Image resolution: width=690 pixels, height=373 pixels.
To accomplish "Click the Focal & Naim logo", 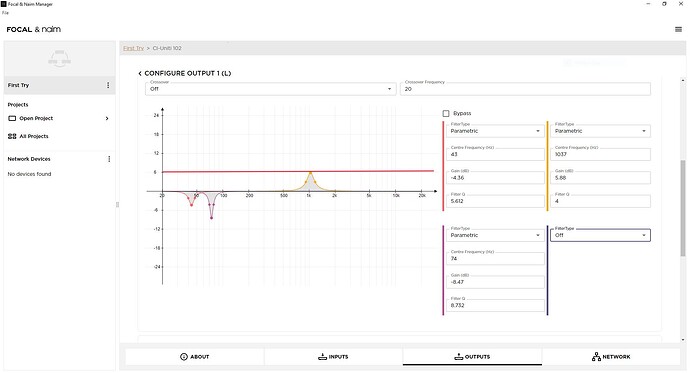I will click(x=33, y=29).
